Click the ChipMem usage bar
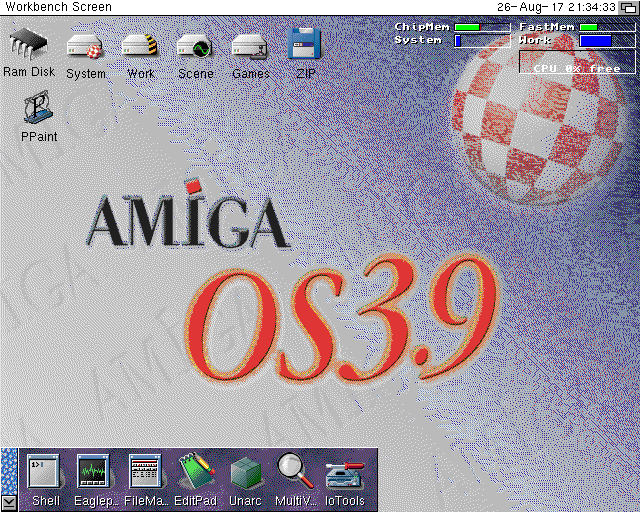640x512 pixels. point(480,27)
